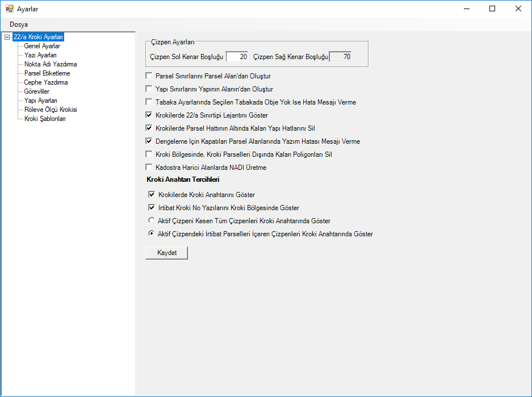Select Yazı Ayarları tree item
Viewport: 532px width, 397px height.
click(x=40, y=55)
